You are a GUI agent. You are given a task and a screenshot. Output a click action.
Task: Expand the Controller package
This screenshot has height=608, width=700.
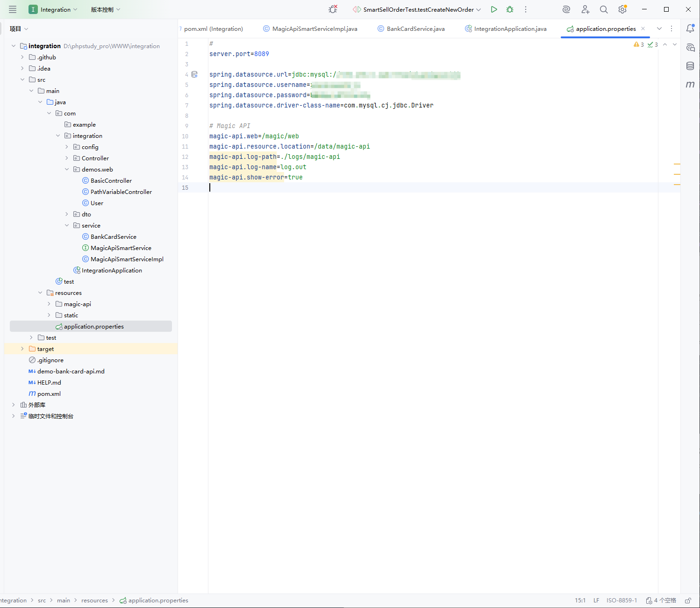[67, 158]
